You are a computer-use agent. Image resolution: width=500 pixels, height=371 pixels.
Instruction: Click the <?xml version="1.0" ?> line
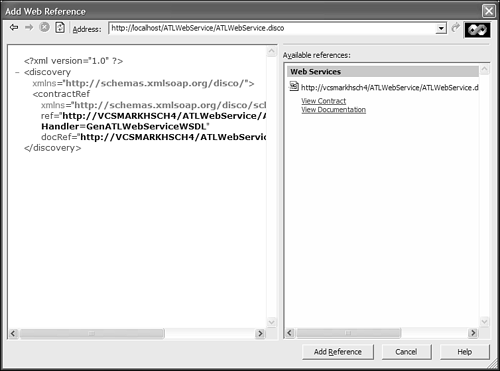(73, 61)
